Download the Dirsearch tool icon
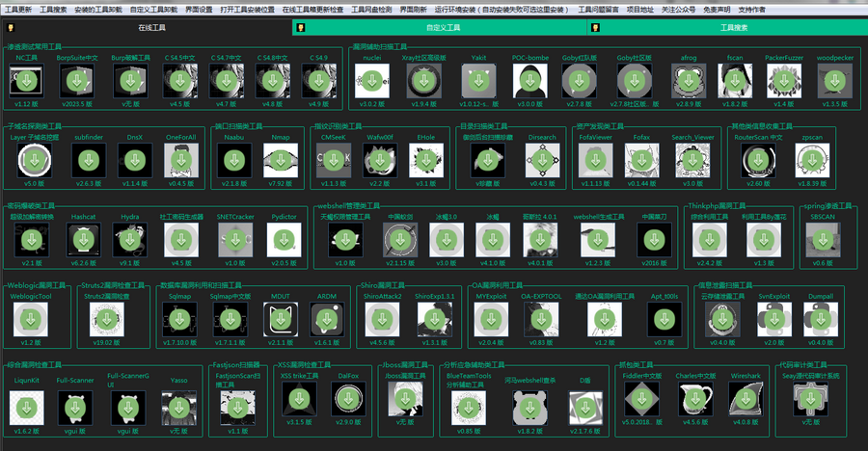 542,161
